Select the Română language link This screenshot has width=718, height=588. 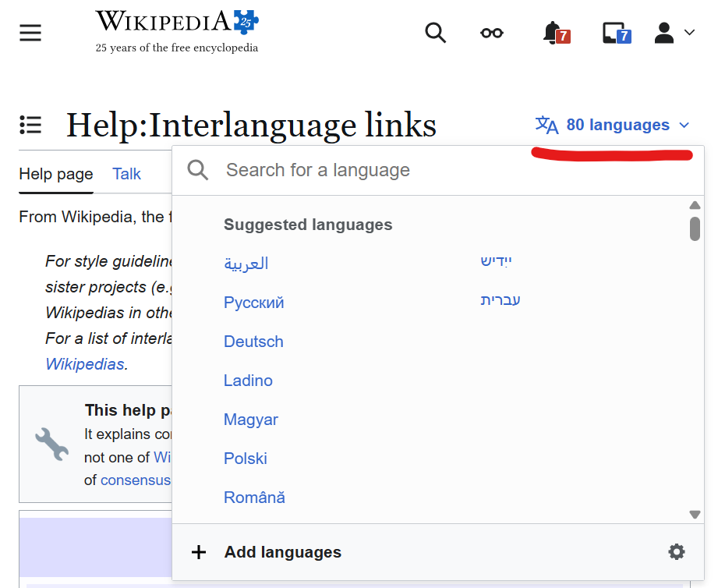click(x=254, y=498)
